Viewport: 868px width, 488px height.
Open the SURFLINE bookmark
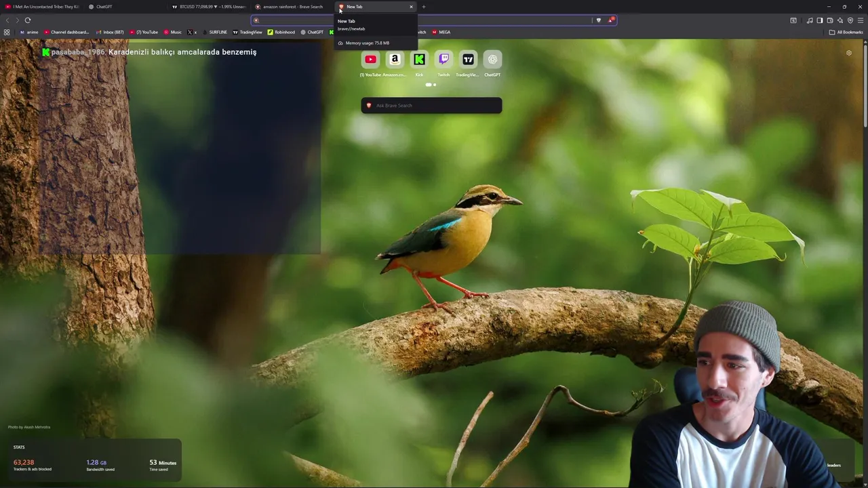(x=214, y=32)
